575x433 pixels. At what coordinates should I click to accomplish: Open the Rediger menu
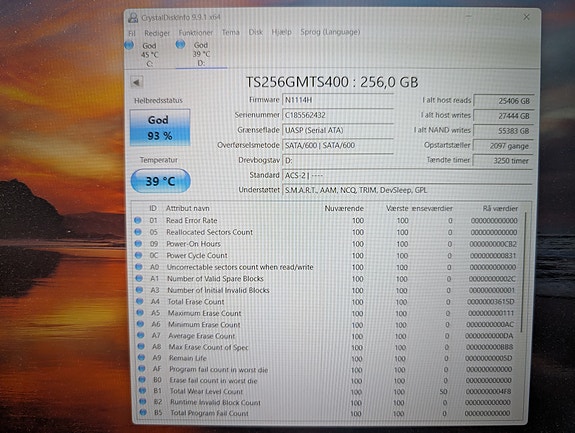point(157,33)
